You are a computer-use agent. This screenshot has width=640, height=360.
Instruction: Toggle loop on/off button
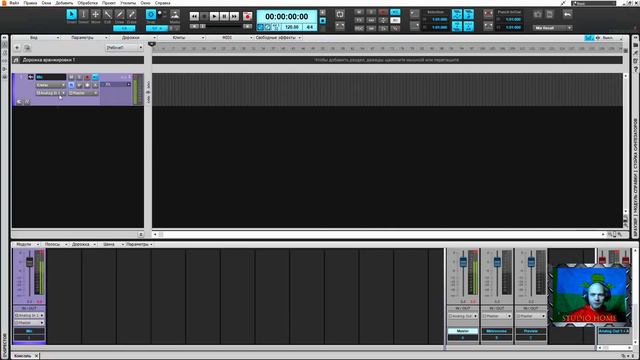click(340, 14)
